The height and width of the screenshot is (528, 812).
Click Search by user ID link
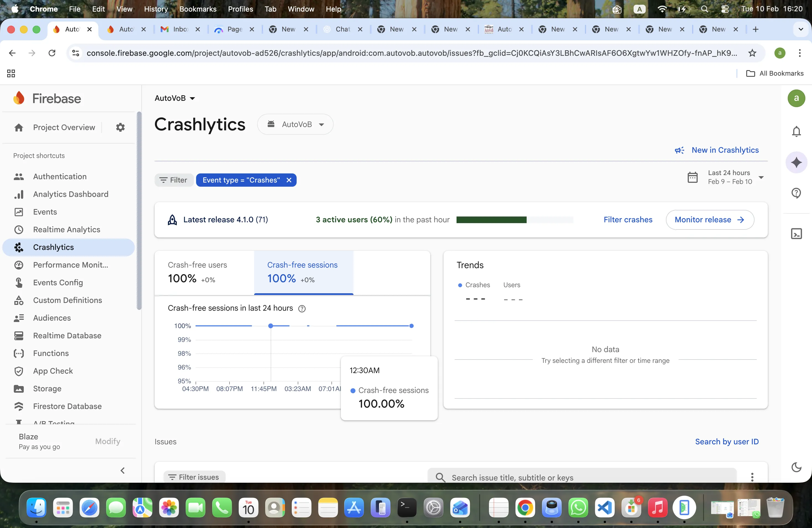pyautogui.click(x=727, y=442)
